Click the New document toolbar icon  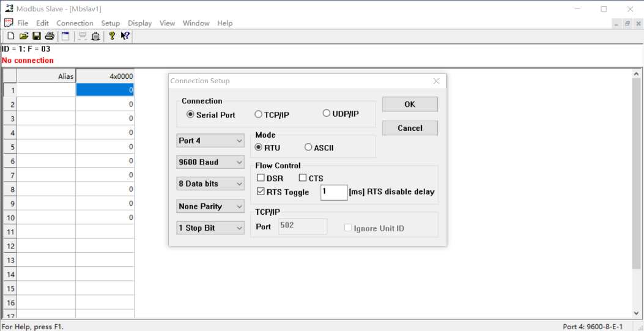click(10, 36)
